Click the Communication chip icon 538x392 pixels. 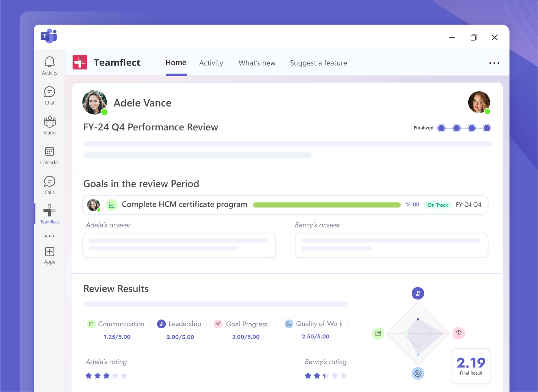click(91, 324)
